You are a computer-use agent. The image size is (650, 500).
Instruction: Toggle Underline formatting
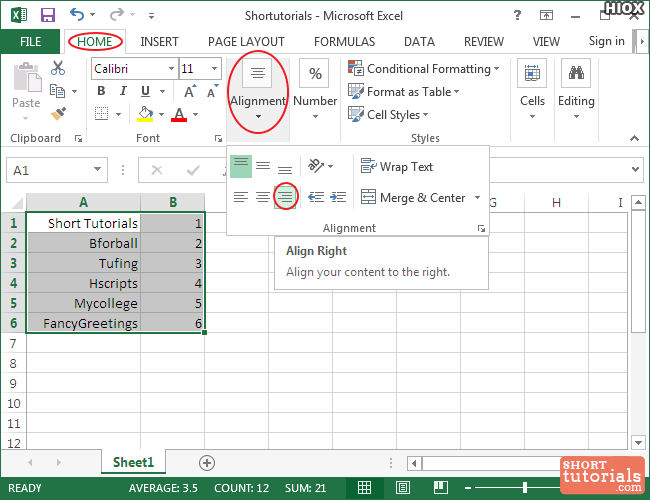(x=145, y=91)
